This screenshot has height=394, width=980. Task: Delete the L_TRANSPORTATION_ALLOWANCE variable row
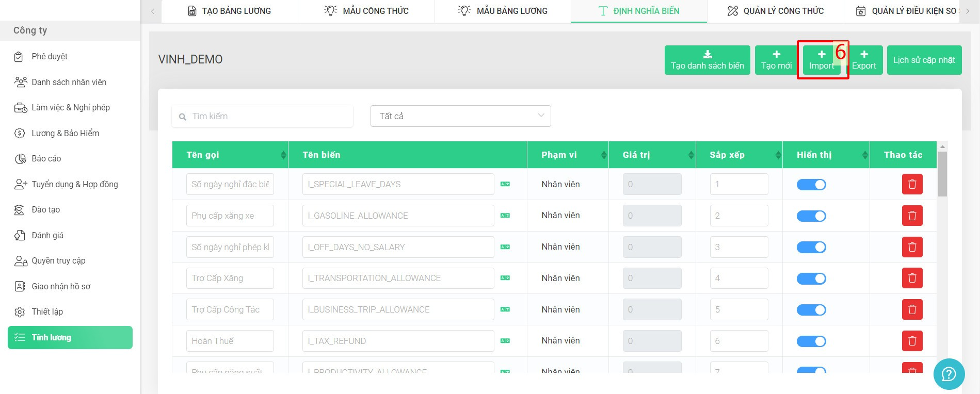click(x=912, y=278)
